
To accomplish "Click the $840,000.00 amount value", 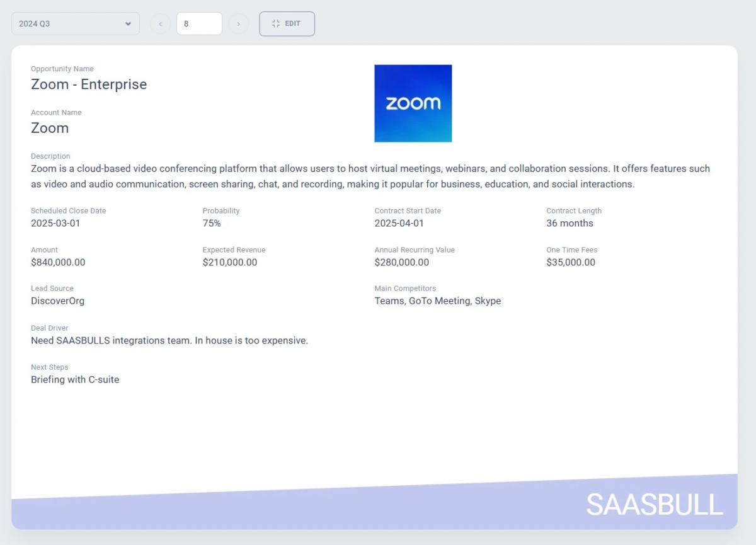I will pyautogui.click(x=58, y=262).
